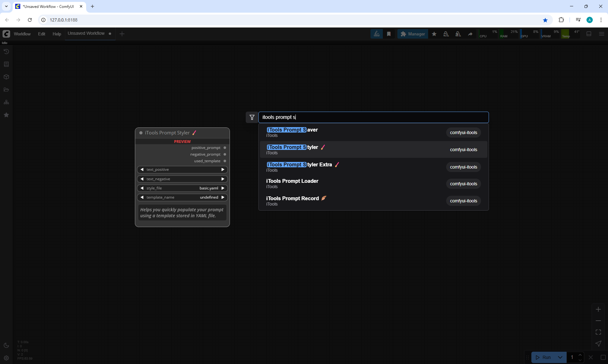Open the node library cube icon
This screenshot has height=364, width=608.
click(x=6, y=77)
